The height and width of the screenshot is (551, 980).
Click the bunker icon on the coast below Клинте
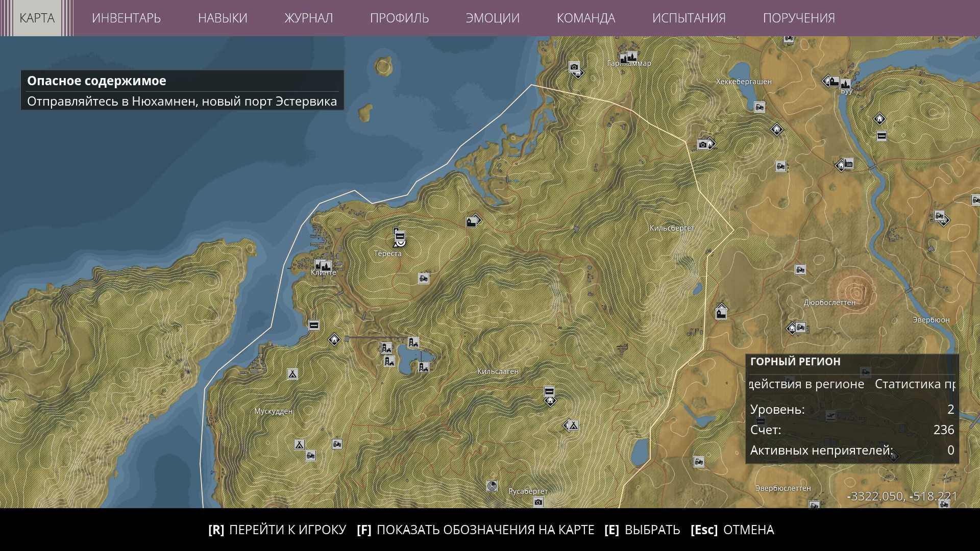[x=314, y=325]
